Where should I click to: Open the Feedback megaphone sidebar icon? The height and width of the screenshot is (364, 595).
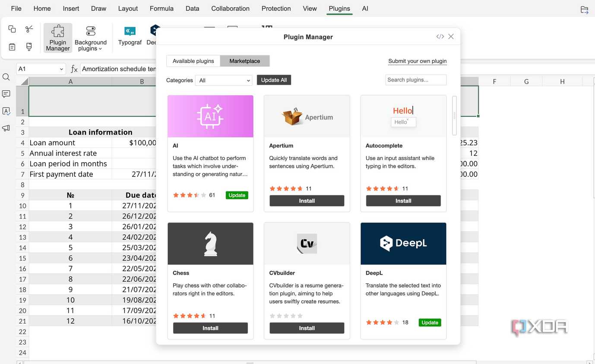(6, 128)
